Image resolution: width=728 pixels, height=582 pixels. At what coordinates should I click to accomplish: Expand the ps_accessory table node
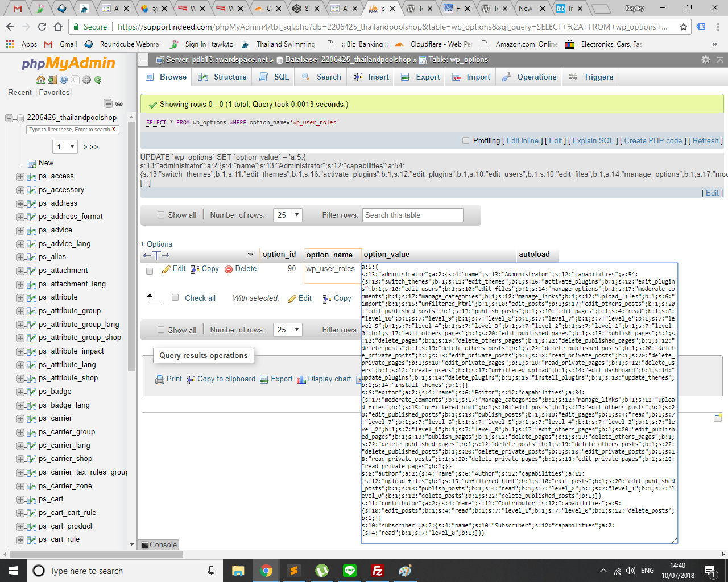coord(20,190)
